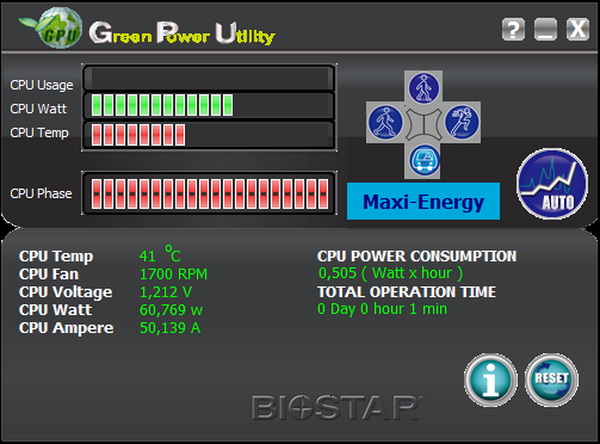Click the red CPU Temp bar meter
600x444 pixels.
[x=209, y=135]
